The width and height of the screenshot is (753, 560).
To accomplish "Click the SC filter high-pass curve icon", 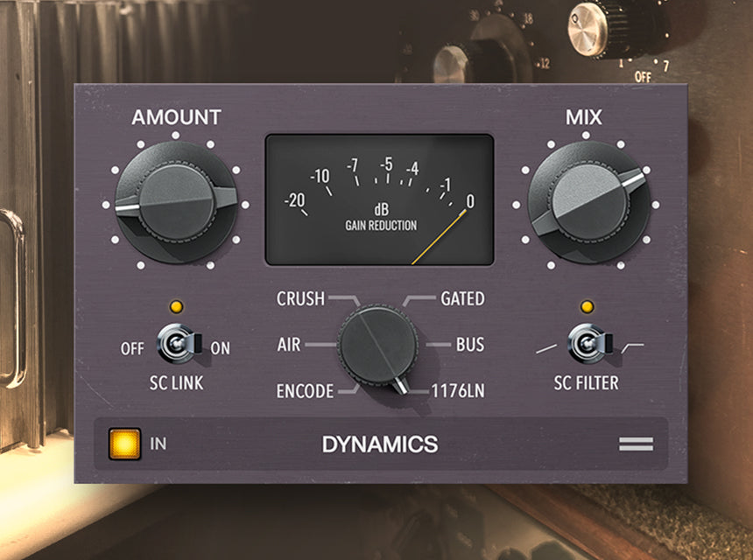I will [632, 348].
